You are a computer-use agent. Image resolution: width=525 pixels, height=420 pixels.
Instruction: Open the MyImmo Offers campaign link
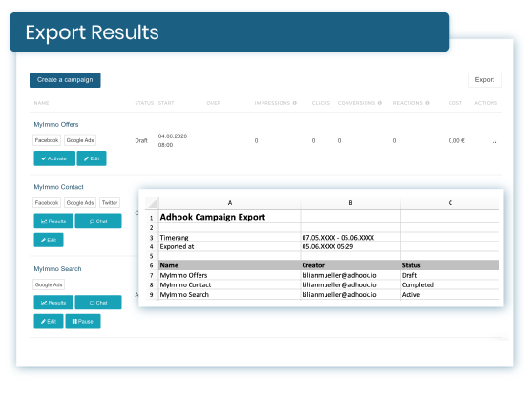[56, 125]
